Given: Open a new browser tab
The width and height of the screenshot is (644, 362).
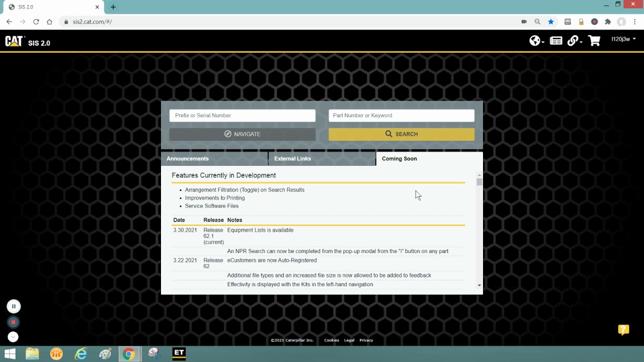Looking at the screenshot, I should pos(113,7).
